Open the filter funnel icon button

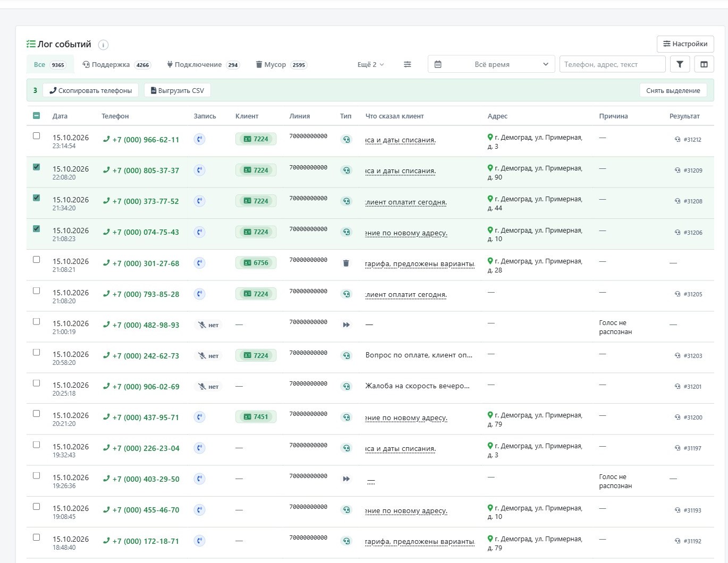[x=680, y=64]
